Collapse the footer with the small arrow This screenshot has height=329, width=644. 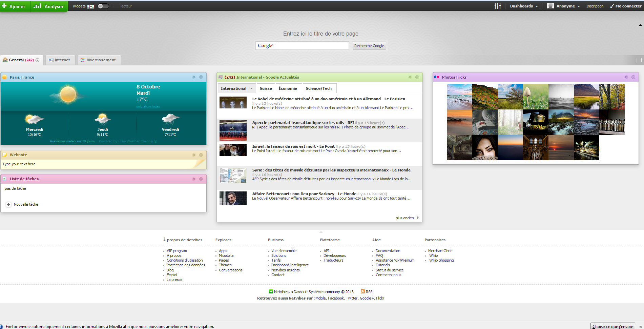pos(321,232)
